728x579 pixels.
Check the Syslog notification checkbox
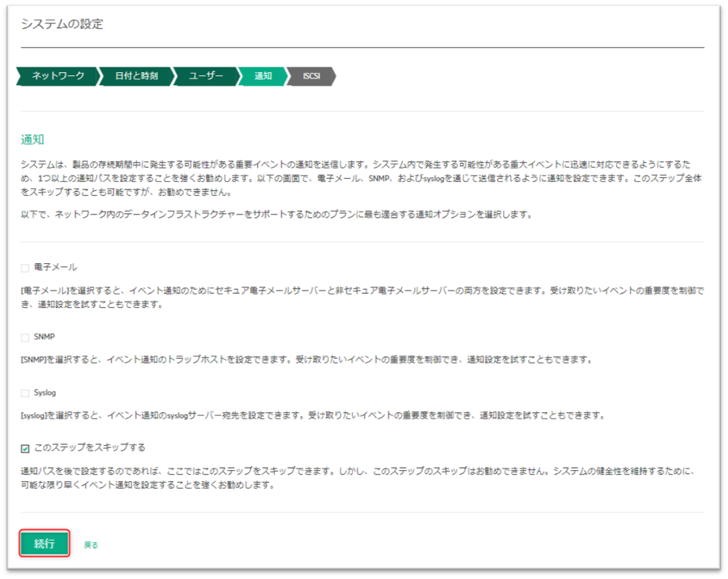(x=25, y=393)
